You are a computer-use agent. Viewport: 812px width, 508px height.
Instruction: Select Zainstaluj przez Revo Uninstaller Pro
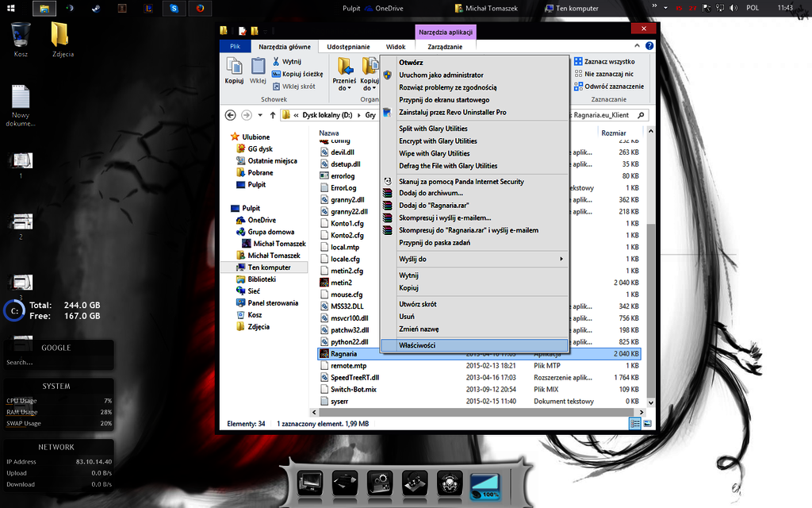tap(474, 112)
